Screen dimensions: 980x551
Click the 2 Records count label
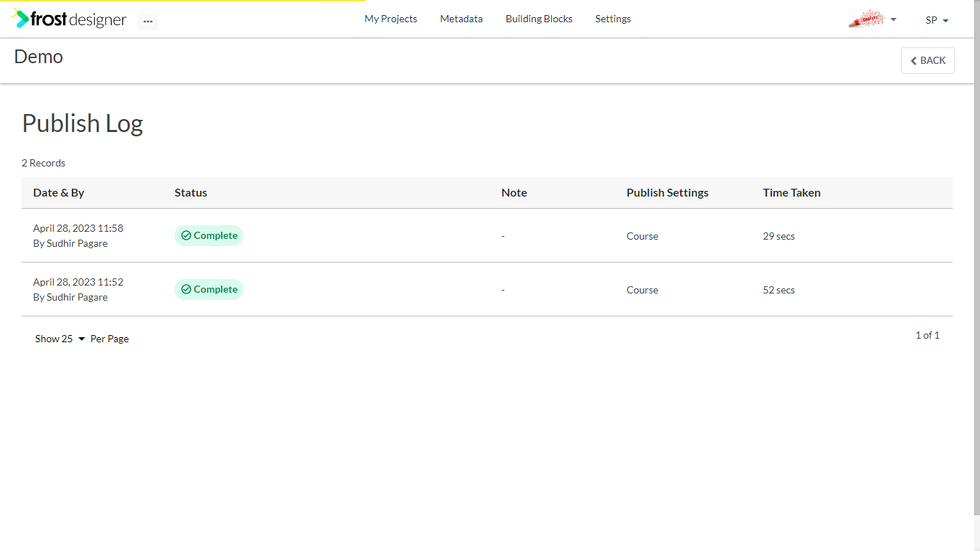coord(43,163)
